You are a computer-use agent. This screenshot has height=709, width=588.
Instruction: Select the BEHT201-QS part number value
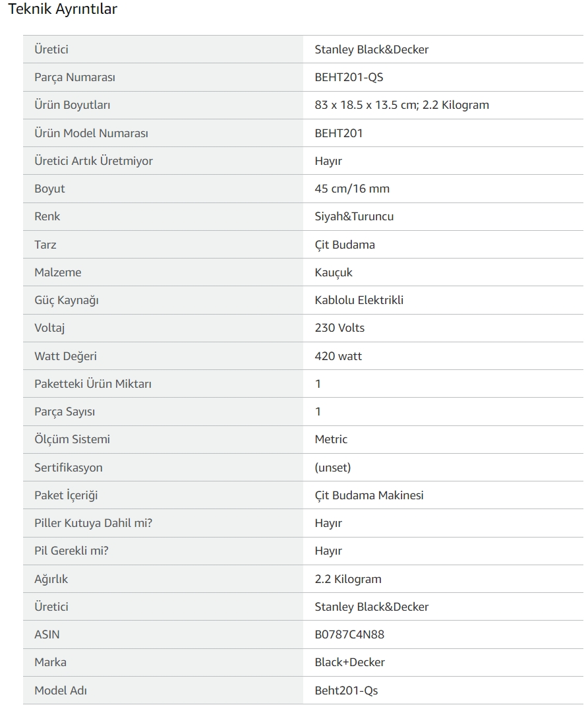click(x=349, y=77)
